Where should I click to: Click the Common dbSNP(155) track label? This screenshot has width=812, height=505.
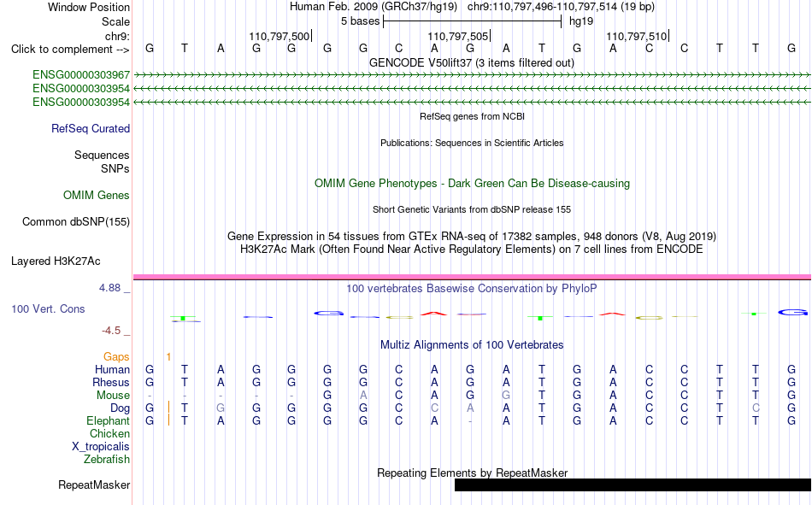[x=75, y=221]
